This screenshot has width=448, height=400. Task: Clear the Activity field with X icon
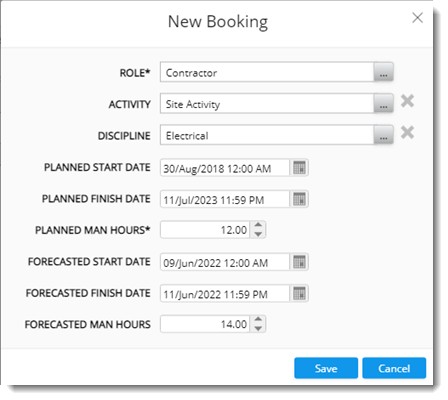pyautogui.click(x=407, y=101)
